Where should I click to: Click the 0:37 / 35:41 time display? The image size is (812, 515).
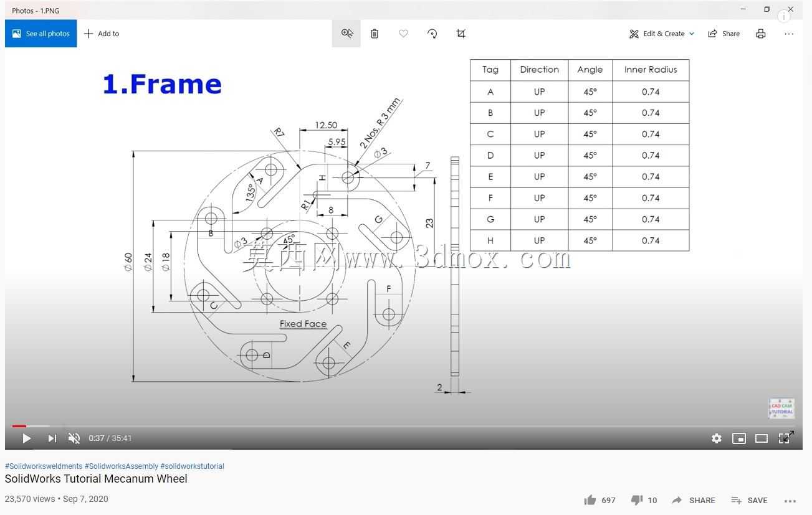tap(110, 438)
